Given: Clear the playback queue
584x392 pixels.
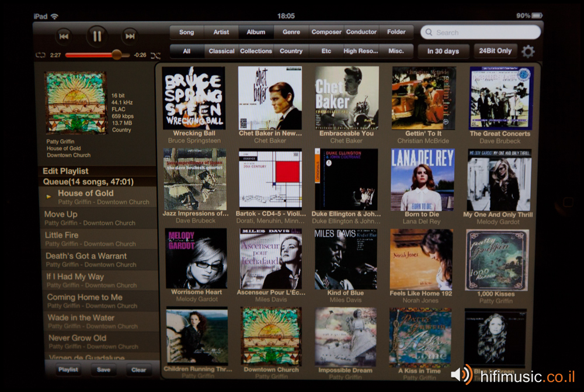Looking at the screenshot, I should click(x=138, y=370).
